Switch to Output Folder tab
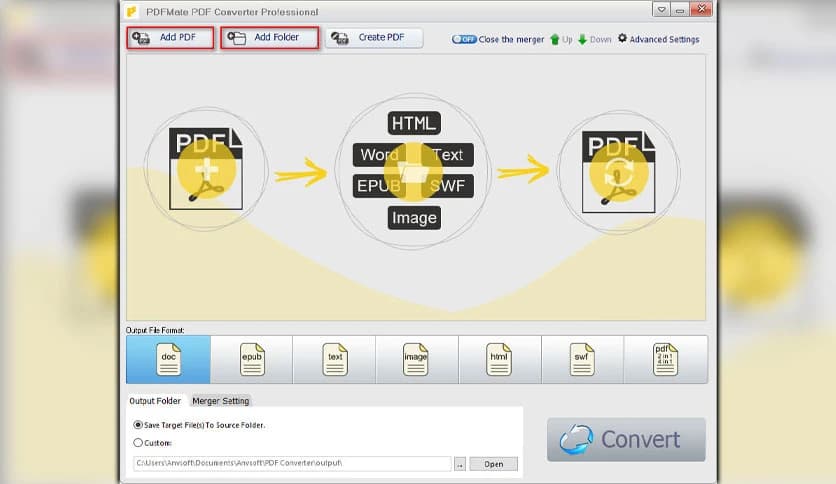 (x=155, y=401)
